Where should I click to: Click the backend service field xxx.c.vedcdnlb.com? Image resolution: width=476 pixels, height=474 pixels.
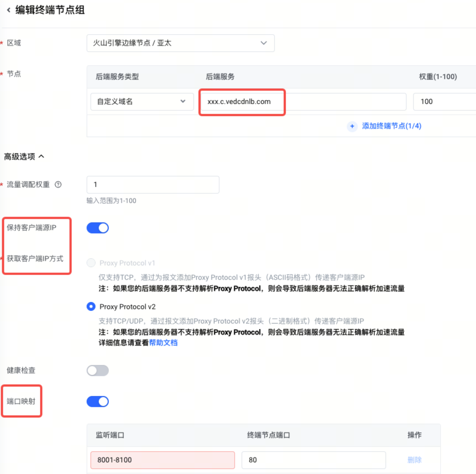pyautogui.click(x=303, y=101)
